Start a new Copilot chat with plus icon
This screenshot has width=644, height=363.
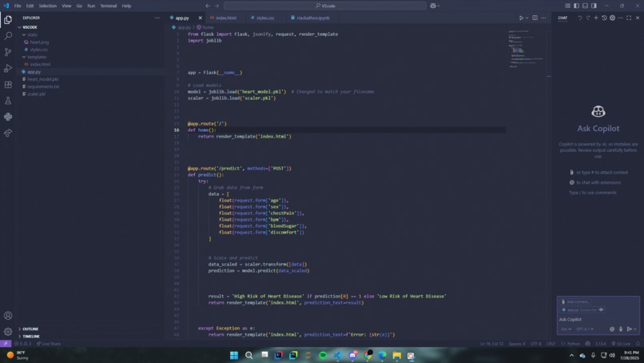tap(596, 18)
